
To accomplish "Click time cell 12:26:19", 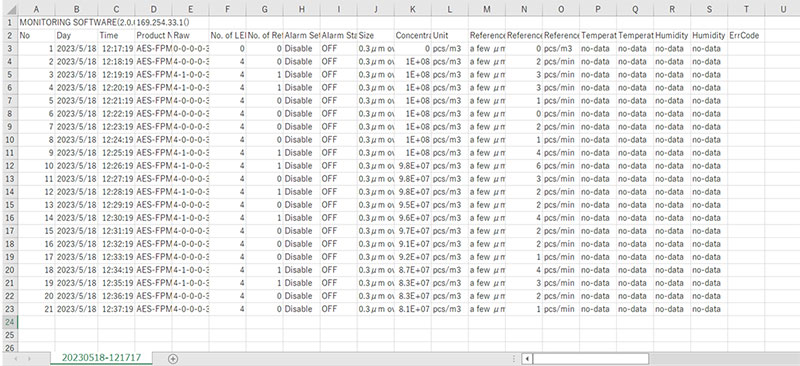I will coord(116,165).
